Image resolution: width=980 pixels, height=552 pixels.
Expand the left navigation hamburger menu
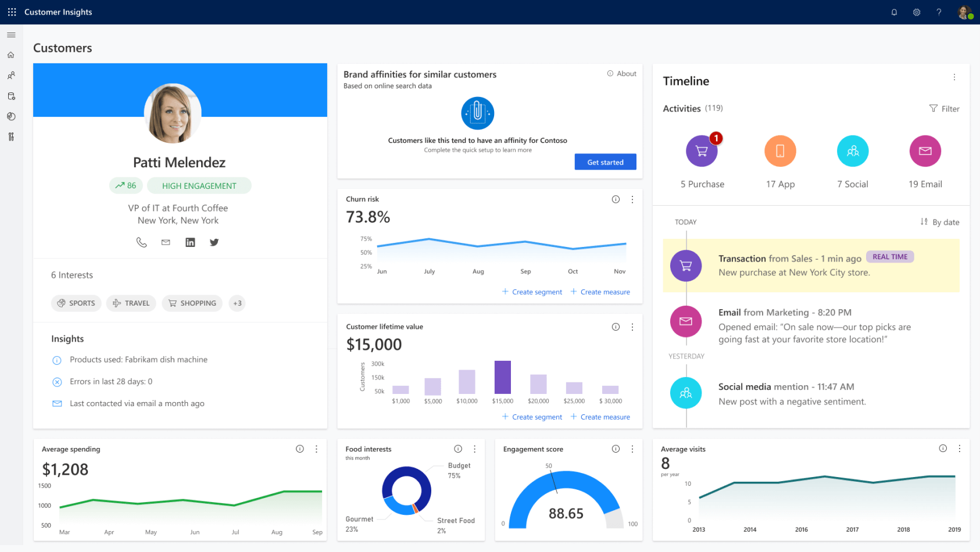click(x=11, y=35)
